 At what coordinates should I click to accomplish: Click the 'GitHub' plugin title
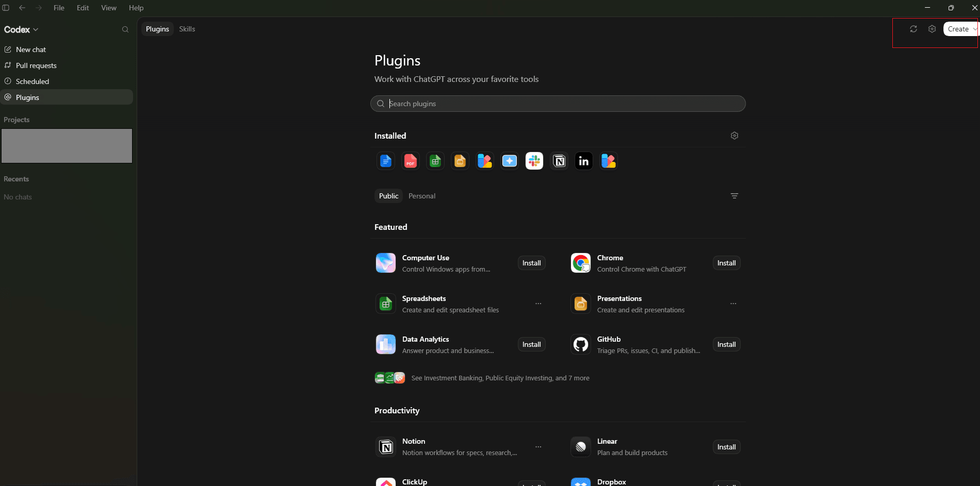[609, 339]
